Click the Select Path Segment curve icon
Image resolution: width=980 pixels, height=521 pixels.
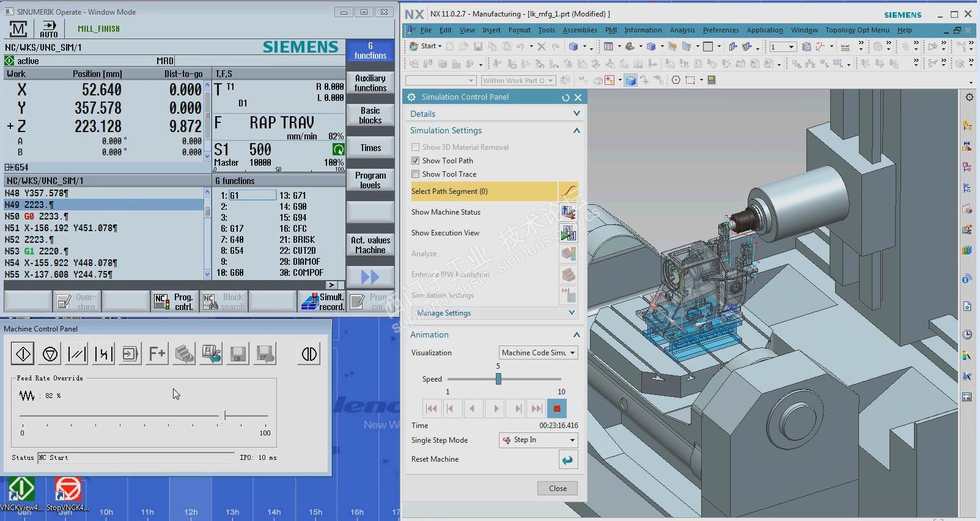click(568, 191)
